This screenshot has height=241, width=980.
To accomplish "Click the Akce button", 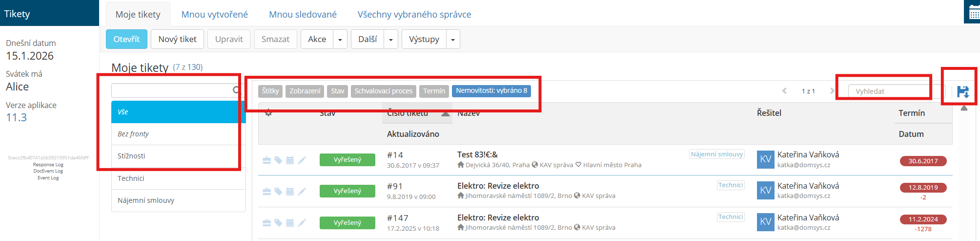I will (317, 39).
